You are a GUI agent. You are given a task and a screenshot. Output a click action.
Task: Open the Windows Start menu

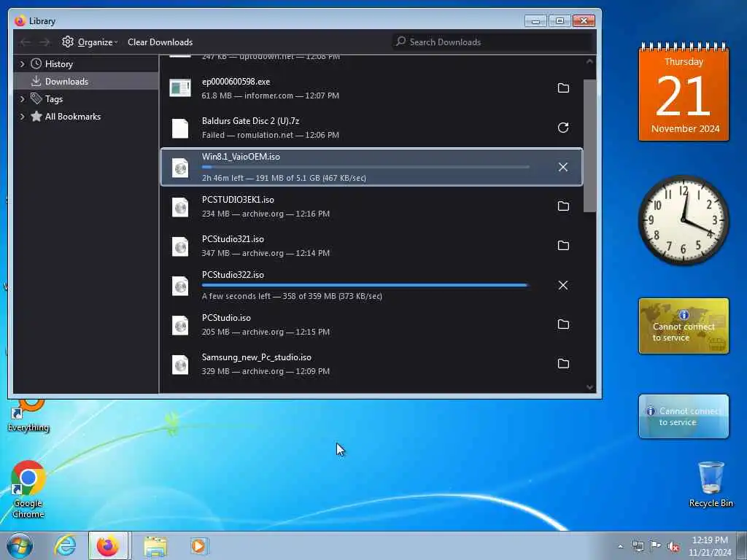click(x=20, y=545)
